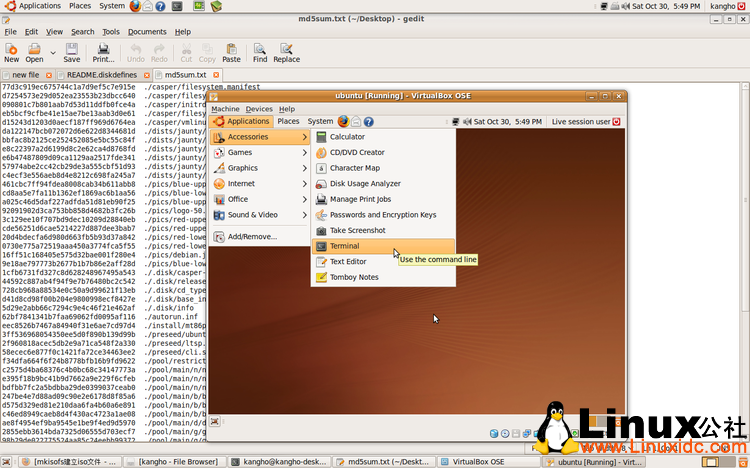Click the host terminal launcher icon
This screenshot has width=750, height=468.
point(177,6)
